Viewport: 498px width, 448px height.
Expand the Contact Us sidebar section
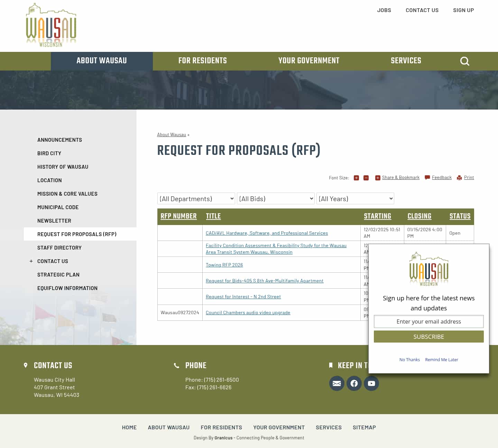point(31,261)
